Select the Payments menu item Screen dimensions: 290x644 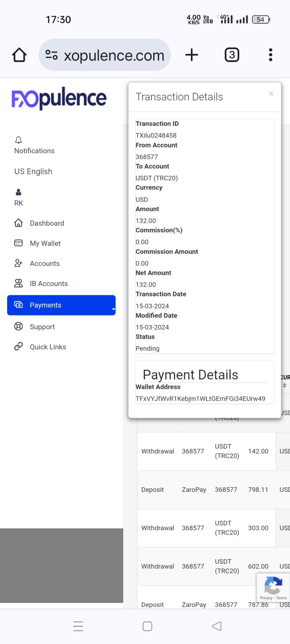pyautogui.click(x=61, y=305)
